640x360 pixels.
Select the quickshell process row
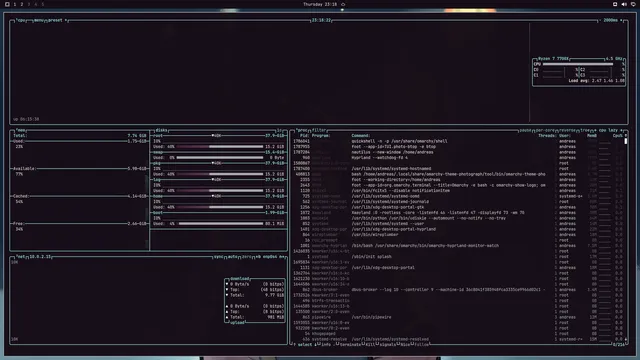457,141
